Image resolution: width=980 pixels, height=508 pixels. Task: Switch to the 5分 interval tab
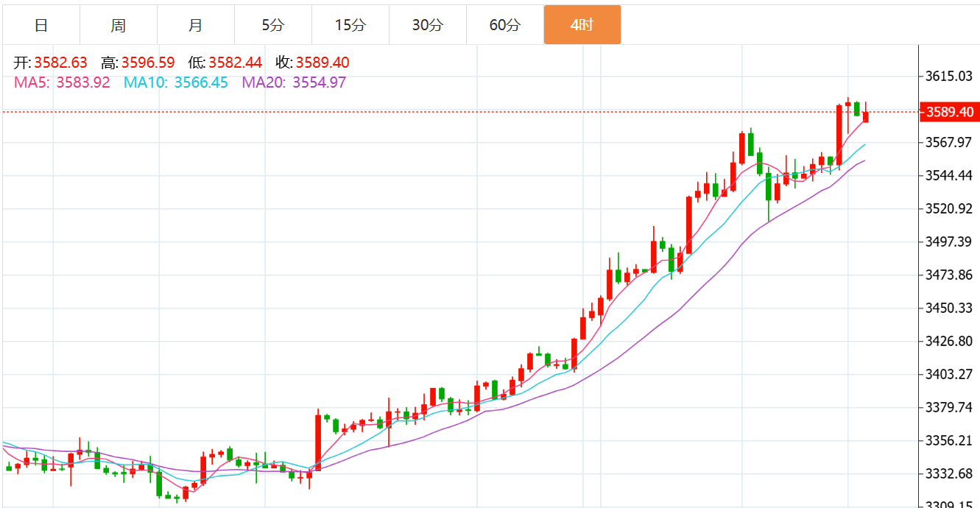(272, 25)
